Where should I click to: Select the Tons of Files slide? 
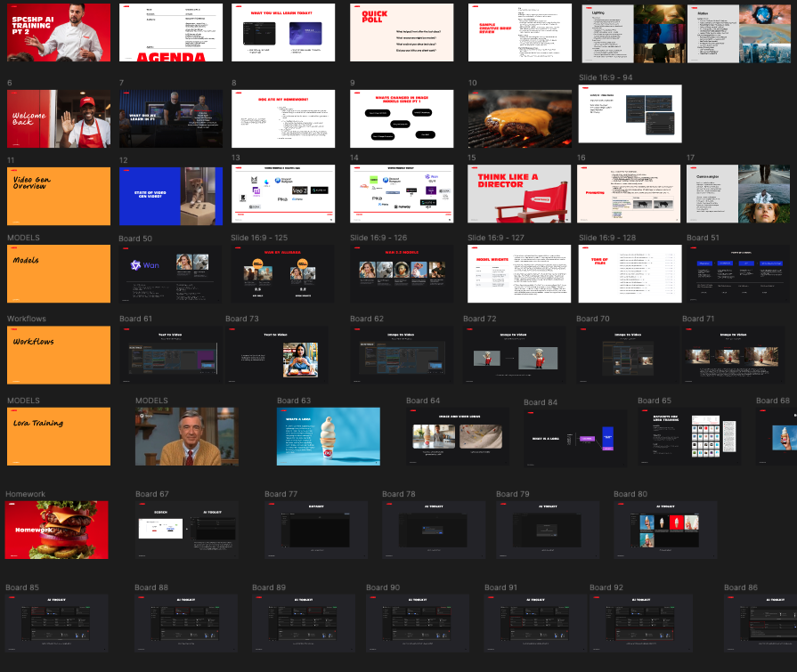pyautogui.click(x=630, y=274)
